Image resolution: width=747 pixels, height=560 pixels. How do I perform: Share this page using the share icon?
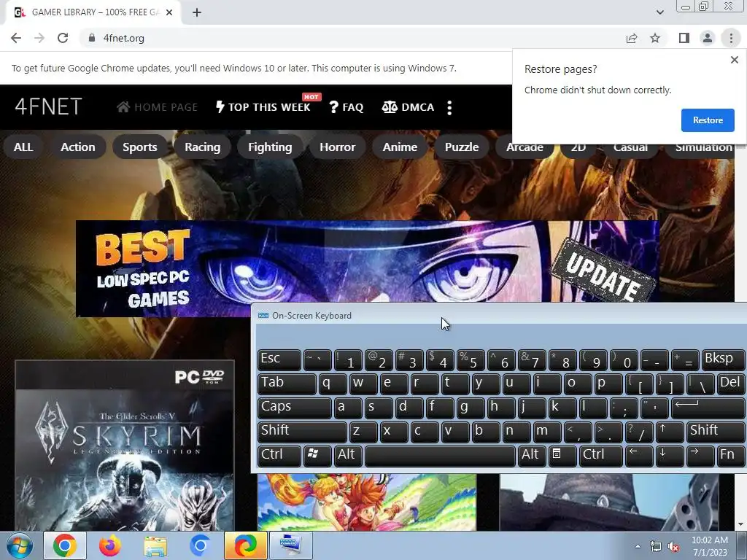(x=632, y=38)
